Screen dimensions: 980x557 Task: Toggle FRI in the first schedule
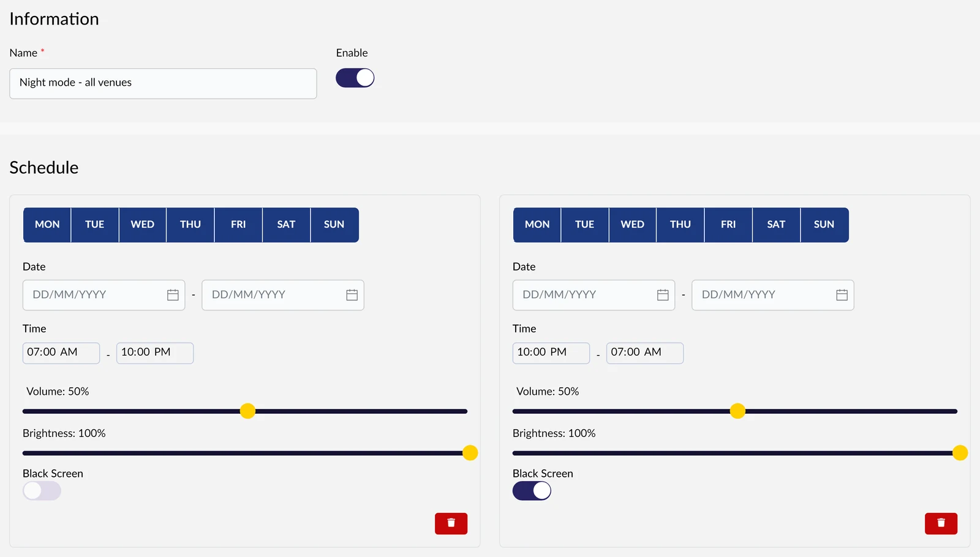[238, 225]
